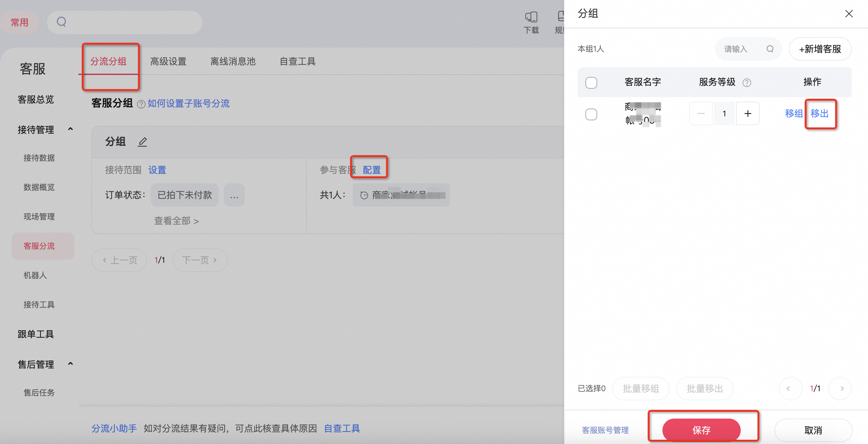
Task: Click 设置 next to 接待范围
Action: pyautogui.click(x=157, y=170)
